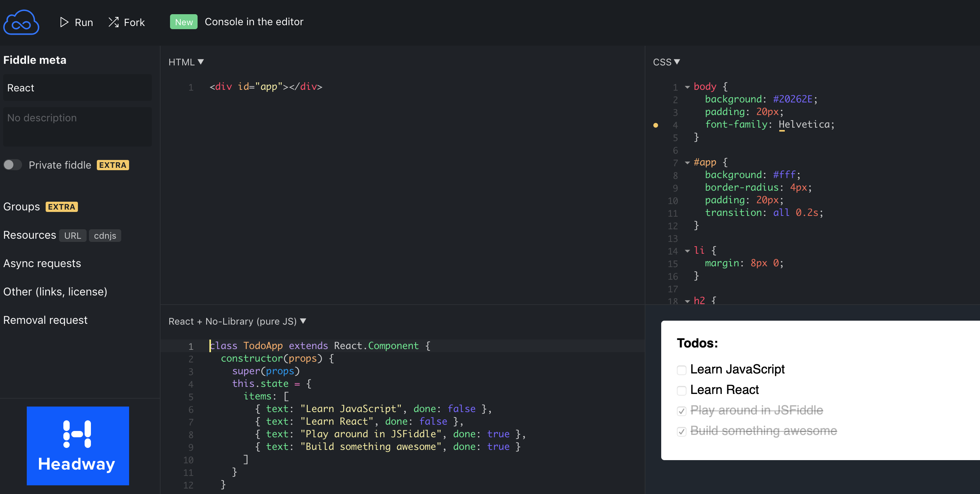980x494 pixels.
Task: Open the CSS panel dropdown
Action: click(666, 62)
